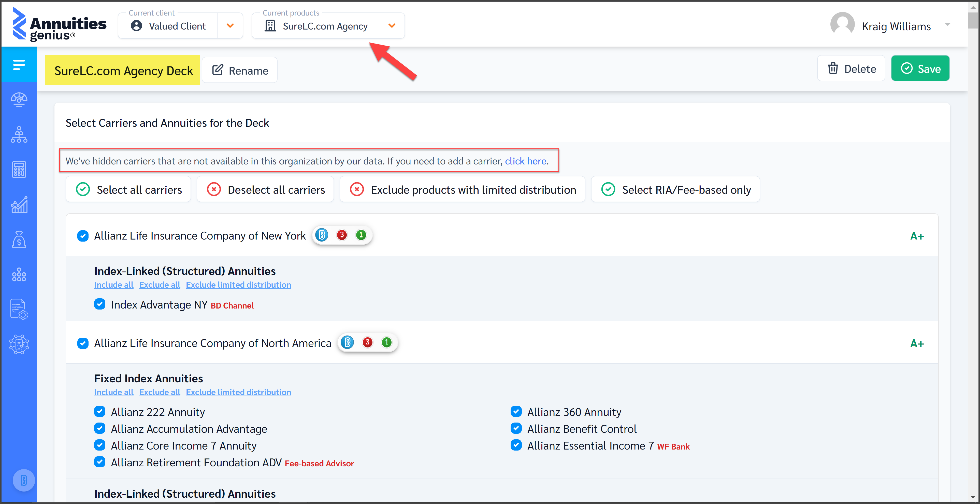Click the round paperclip button at sidebar bottom

[24, 480]
